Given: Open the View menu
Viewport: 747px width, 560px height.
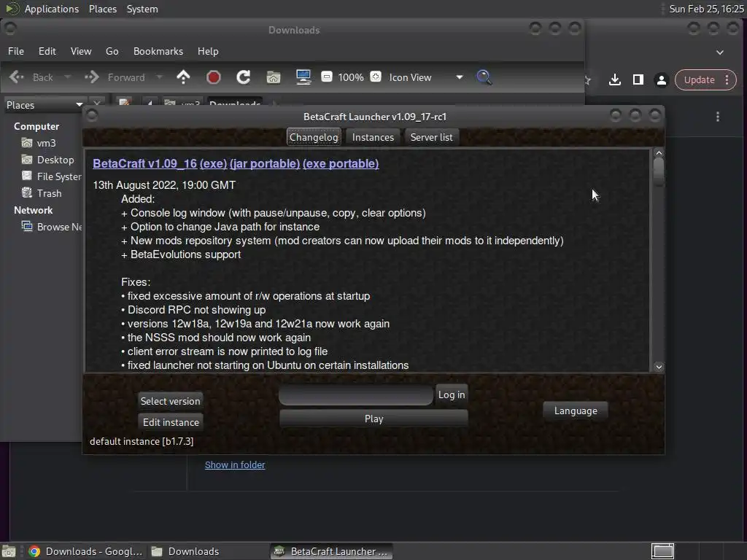Looking at the screenshot, I should click(x=81, y=51).
